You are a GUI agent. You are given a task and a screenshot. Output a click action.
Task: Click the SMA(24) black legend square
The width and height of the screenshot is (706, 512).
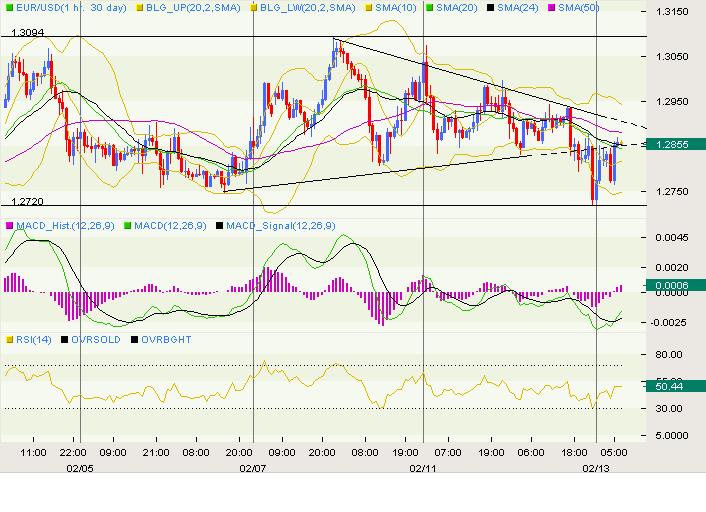pyautogui.click(x=491, y=8)
